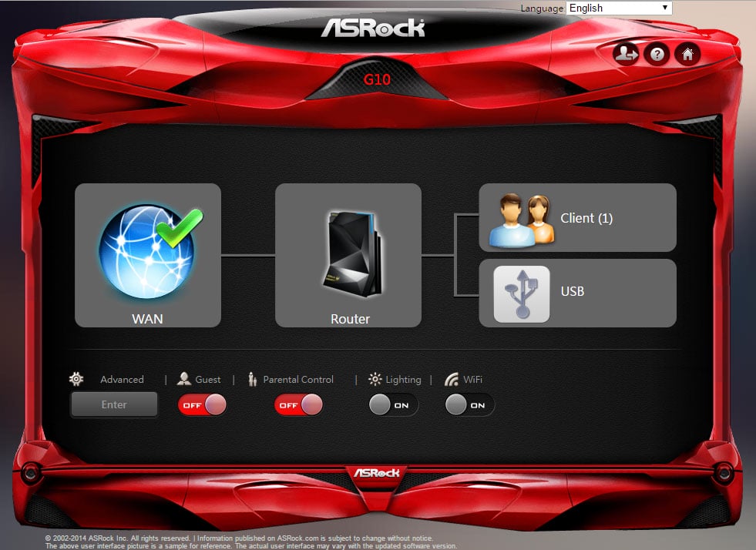Screen dimensions: 756x550
Task: Click the G10 model label
Action: point(377,79)
